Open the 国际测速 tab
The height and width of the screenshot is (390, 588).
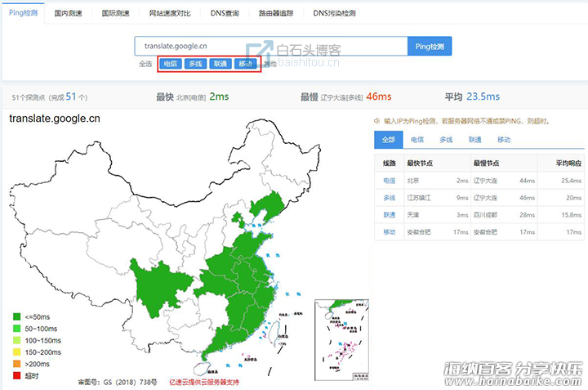(115, 13)
